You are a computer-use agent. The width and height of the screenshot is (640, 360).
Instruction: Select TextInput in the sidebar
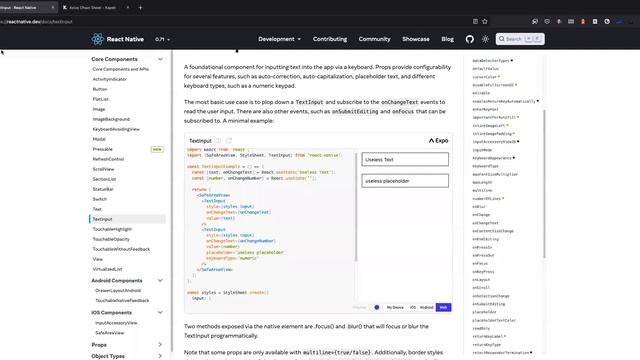[127, 219]
